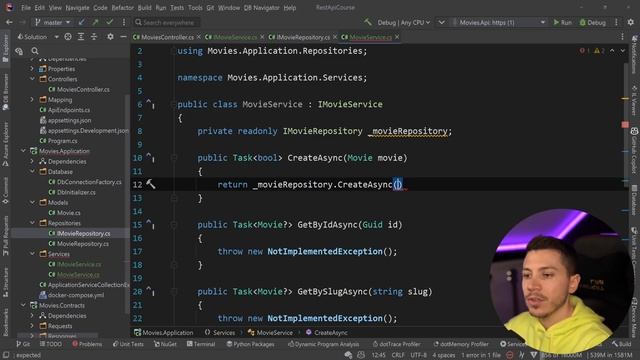The width and height of the screenshot is (640, 360).
Task: Click the red error stripe marker on scrollbar
Action: coord(625,124)
